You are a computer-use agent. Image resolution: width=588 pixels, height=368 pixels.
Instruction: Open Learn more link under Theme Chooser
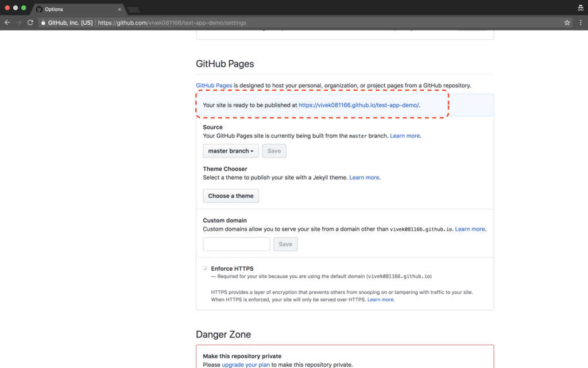click(364, 178)
